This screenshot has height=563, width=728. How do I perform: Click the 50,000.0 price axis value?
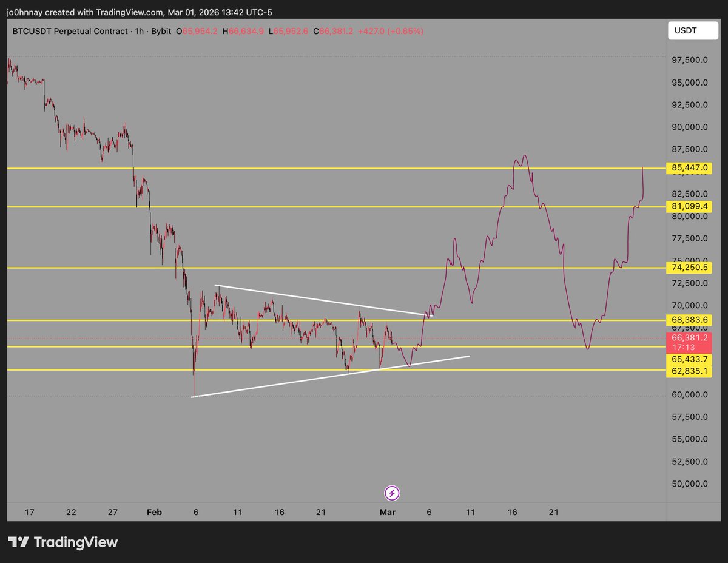(690, 484)
